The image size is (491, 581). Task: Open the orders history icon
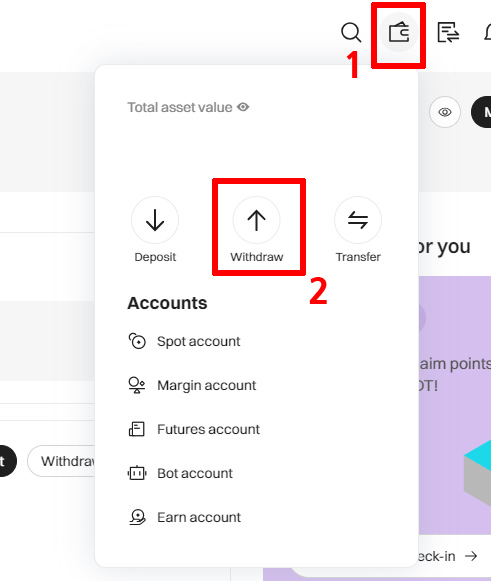tap(448, 33)
